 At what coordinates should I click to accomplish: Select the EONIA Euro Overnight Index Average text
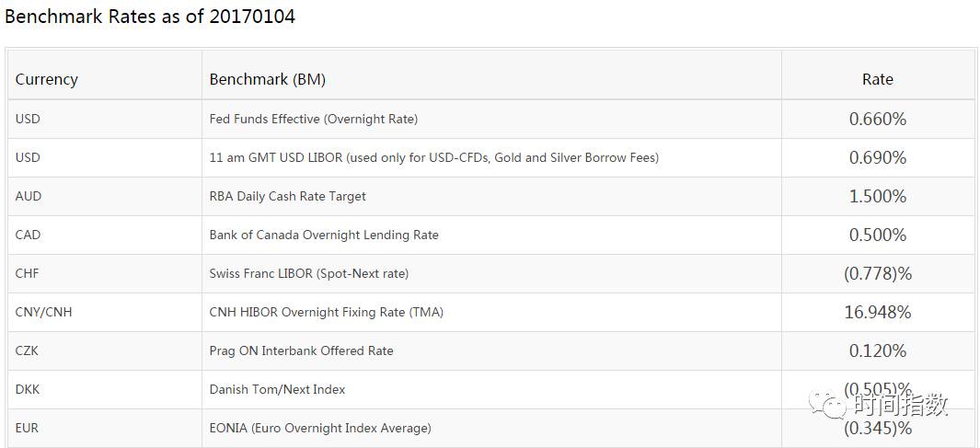pos(319,428)
